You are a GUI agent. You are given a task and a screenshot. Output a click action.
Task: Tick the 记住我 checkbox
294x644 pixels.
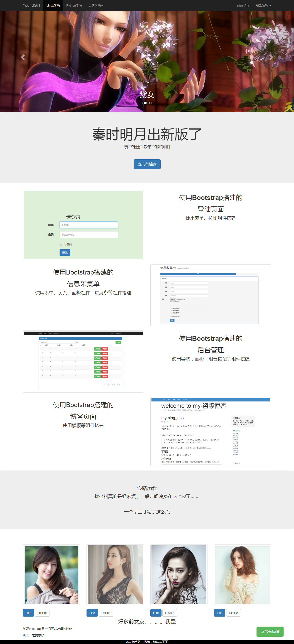[61, 244]
